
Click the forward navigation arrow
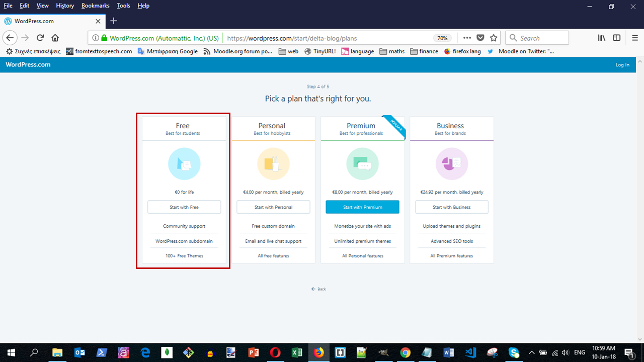coord(25,38)
